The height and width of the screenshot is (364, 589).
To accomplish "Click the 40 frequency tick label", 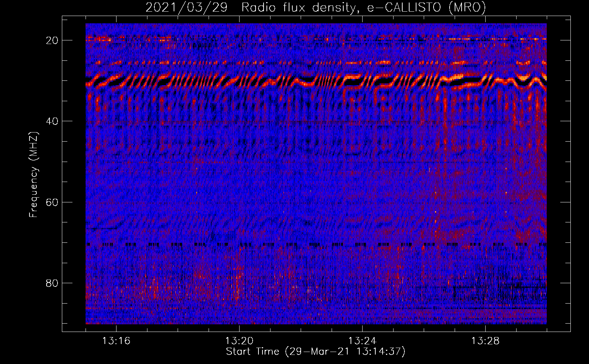I will (52, 121).
